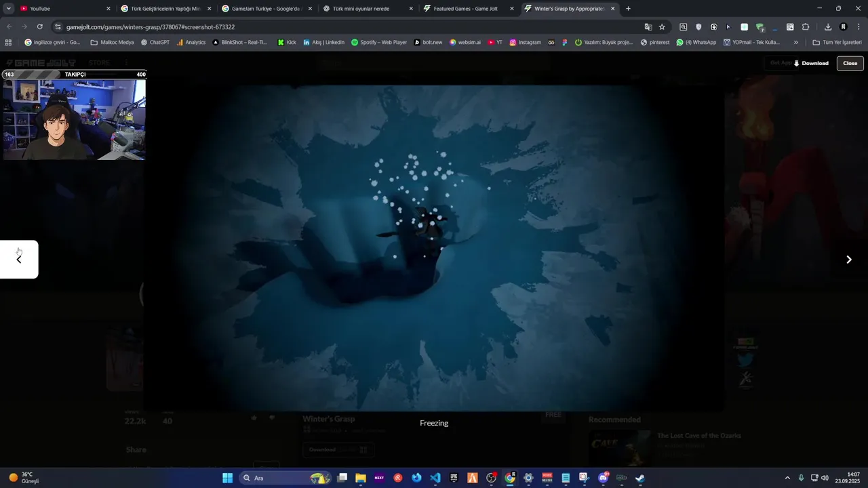
Task: Open Google Translate page icon
Action: (648, 27)
